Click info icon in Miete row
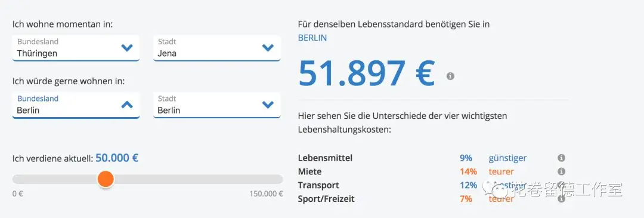Image resolution: width=644 pixels, height=218 pixels. tap(562, 171)
